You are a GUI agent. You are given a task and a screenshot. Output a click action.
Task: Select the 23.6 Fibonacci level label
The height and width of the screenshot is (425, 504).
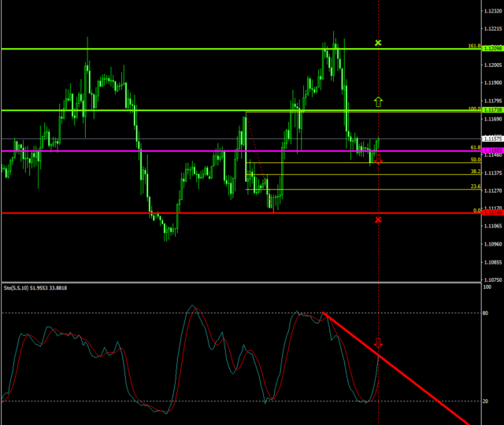(476, 187)
